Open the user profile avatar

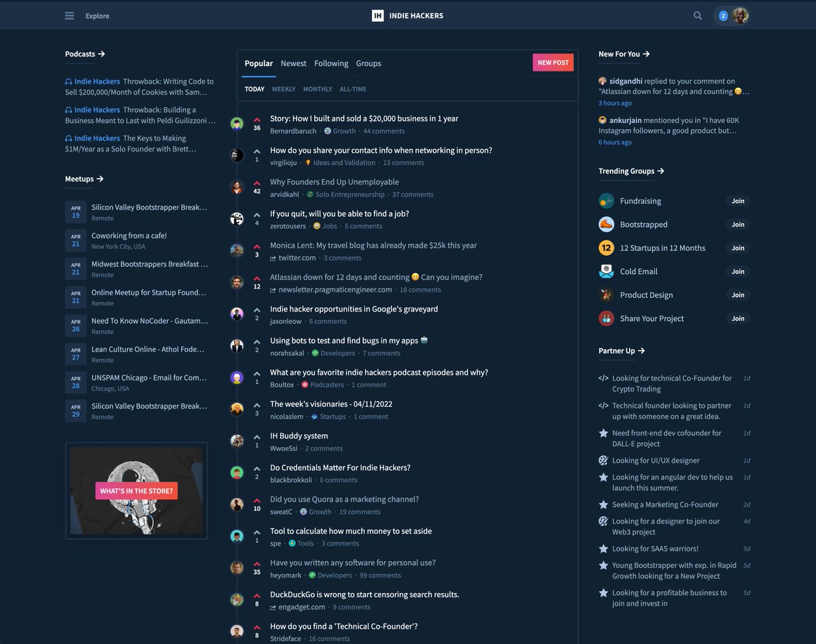741,16
